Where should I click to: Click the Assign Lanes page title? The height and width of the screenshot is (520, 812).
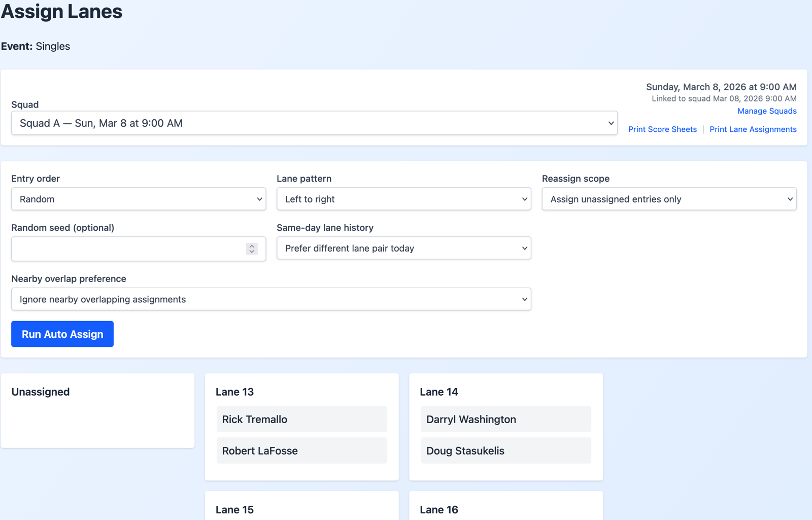click(x=61, y=11)
